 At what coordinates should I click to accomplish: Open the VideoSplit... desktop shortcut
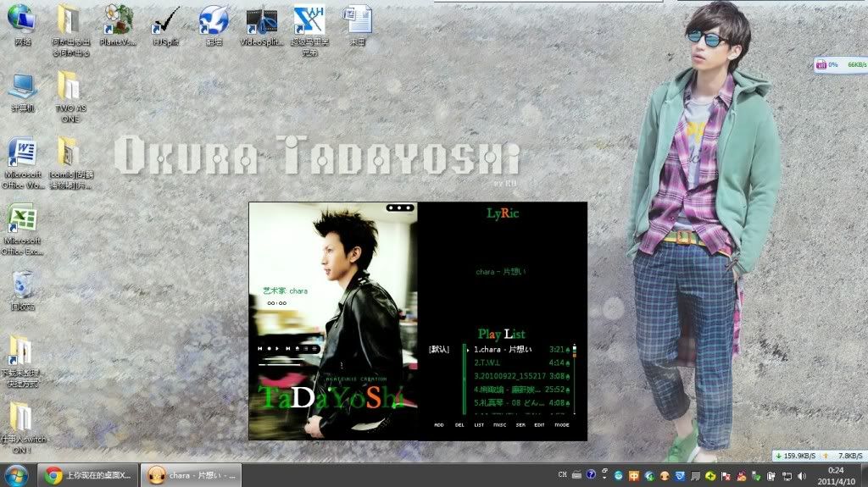click(x=262, y=24)
